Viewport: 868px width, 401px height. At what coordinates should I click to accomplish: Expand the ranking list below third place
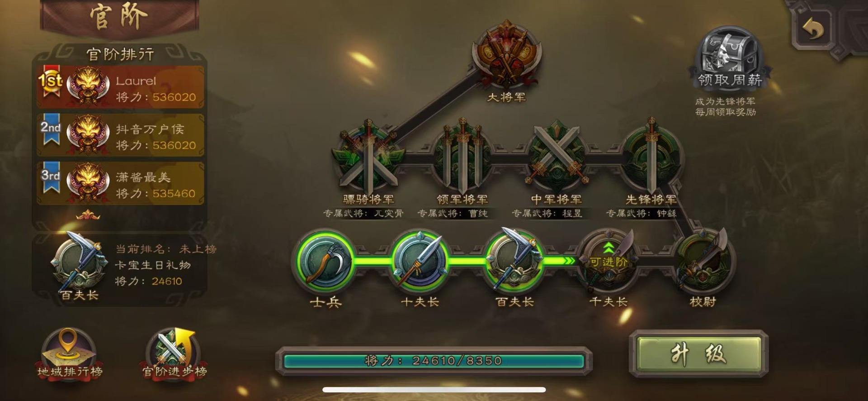89,215
